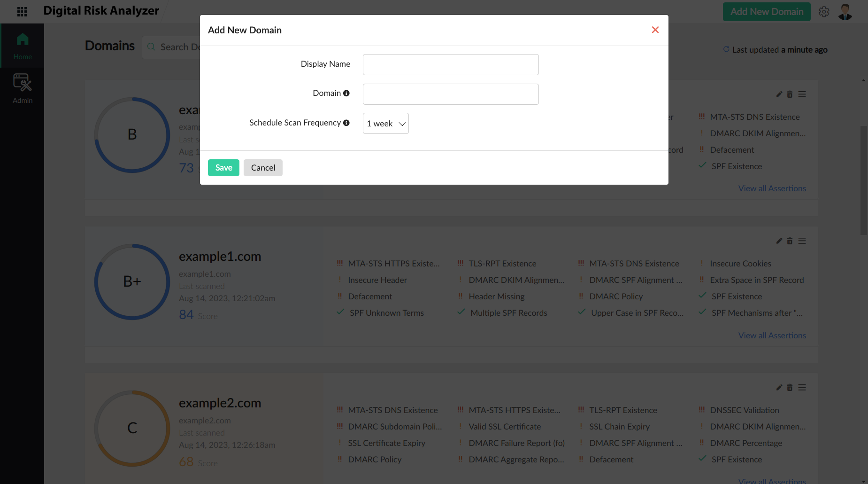Delete example2.com with trash icon
Viewport: 868px width, 484px height.
pos(790,388)
